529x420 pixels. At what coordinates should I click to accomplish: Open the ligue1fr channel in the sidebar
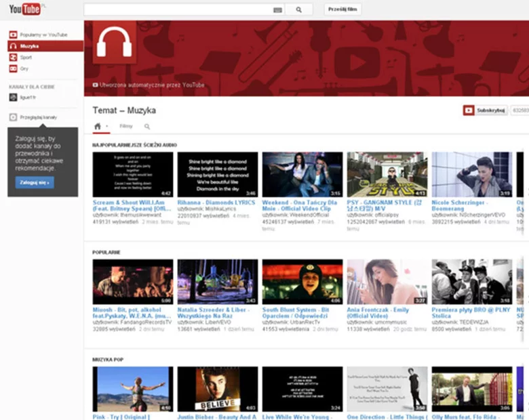click(27, 98)
